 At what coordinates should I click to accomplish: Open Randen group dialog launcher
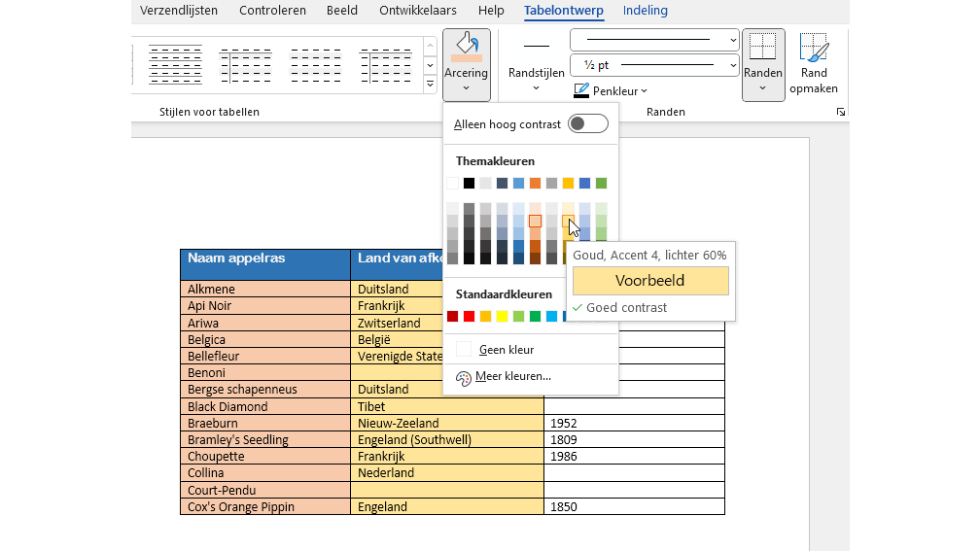pos(841,112)
